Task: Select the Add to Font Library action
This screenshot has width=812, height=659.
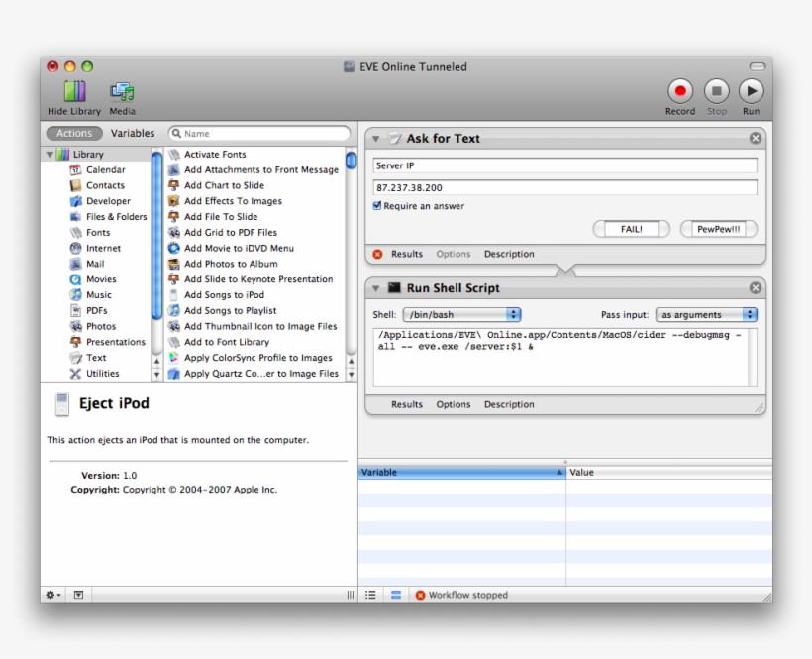Action: (x=219, y=342)
